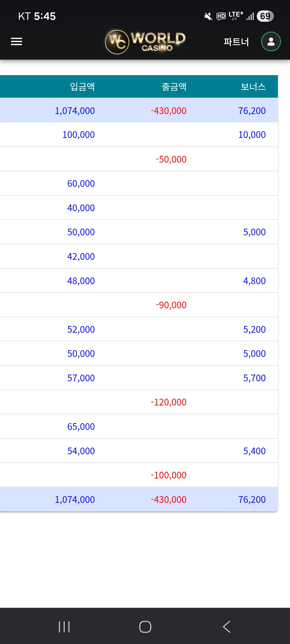The width and height of the screenshot is (290, 644).
Task: Select the 65,000 deposit entry
Action: [81, 427]
